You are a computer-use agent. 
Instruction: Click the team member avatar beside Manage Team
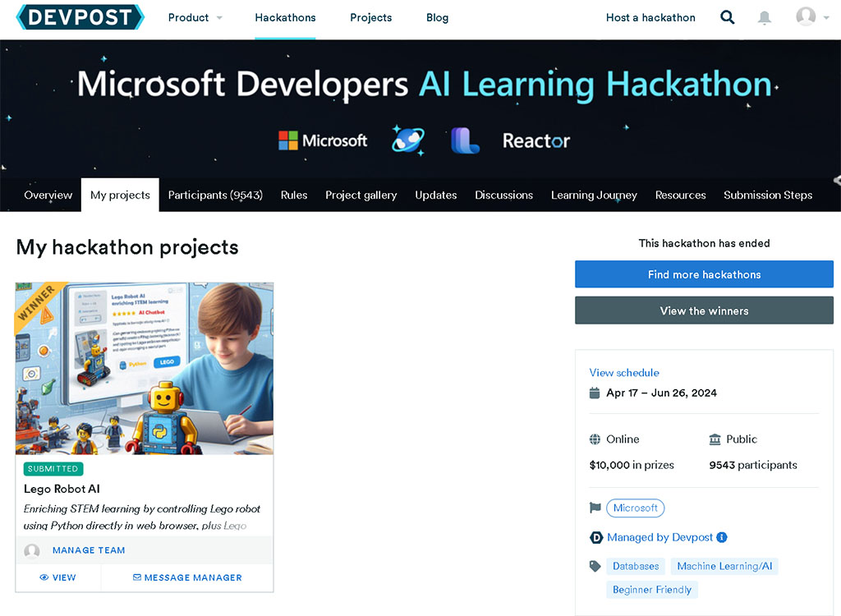[32, 550]
